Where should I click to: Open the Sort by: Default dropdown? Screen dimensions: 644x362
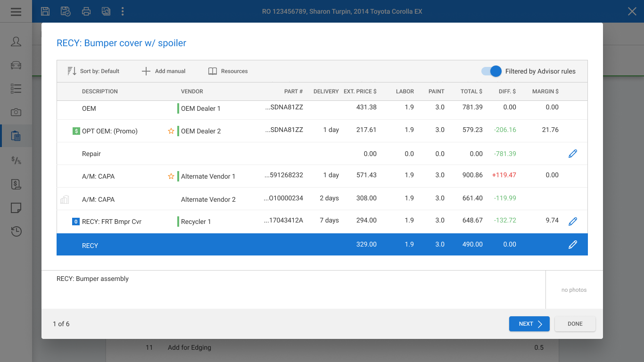pos(93,71)
